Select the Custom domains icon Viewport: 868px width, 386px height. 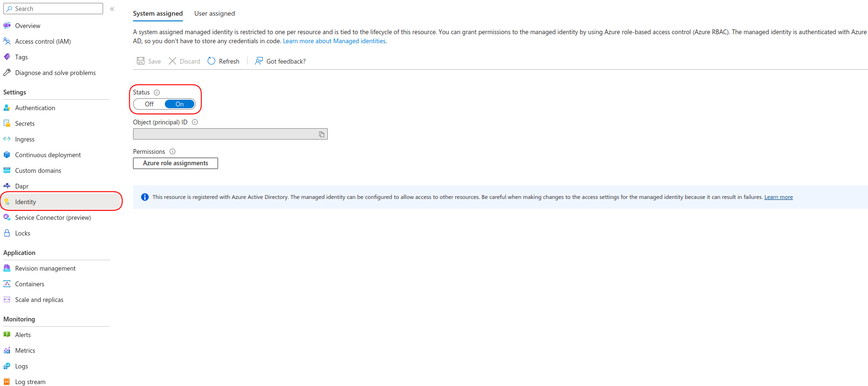pyautogui.click(x=7, y=170)
